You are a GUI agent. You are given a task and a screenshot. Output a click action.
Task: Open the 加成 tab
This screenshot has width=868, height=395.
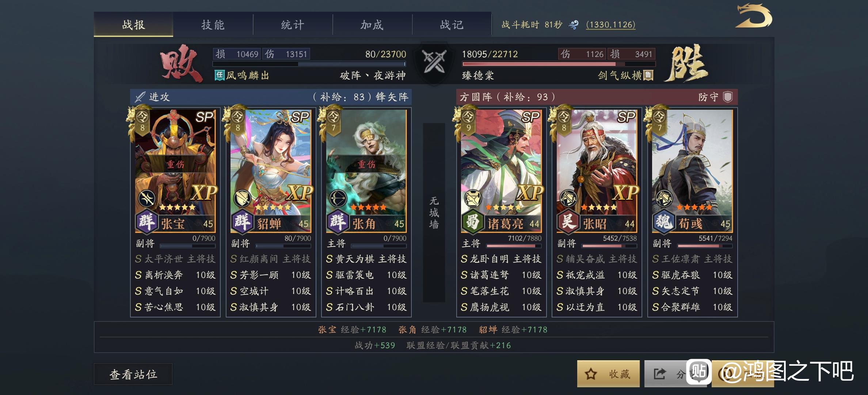(372, 25)
